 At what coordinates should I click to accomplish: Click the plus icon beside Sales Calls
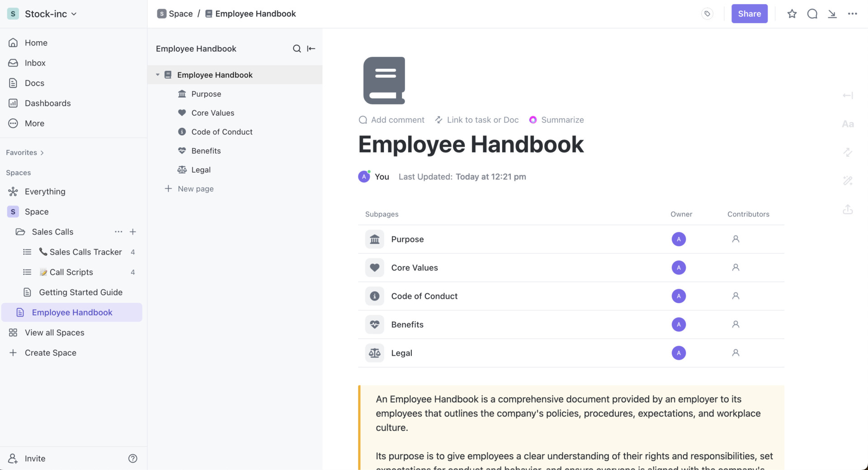tap(133, 232)
